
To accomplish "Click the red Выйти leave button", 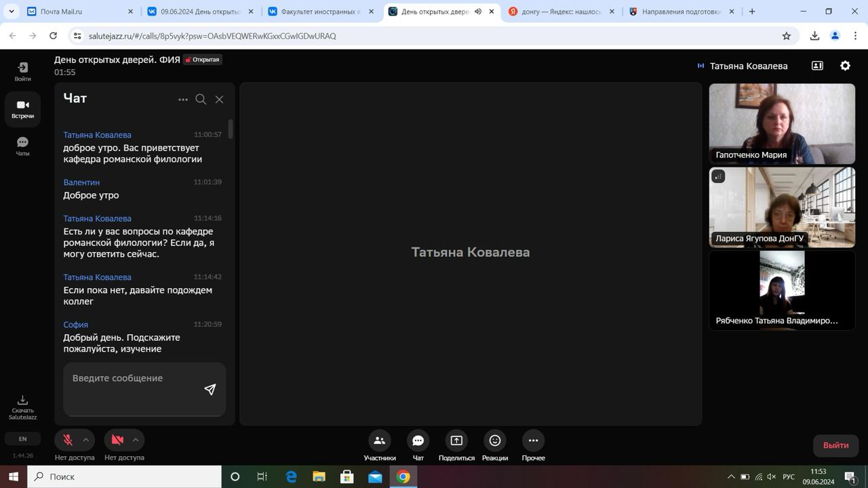I will [x=835, y=445].
